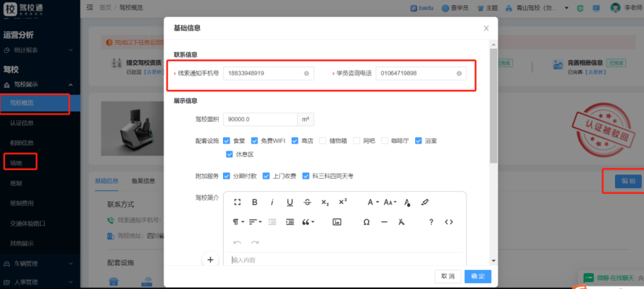The width and height of the screenshot is (644, 289).
Task: Clear the 线索通知手机号 field with its X icon
Action: pos(306,73)
